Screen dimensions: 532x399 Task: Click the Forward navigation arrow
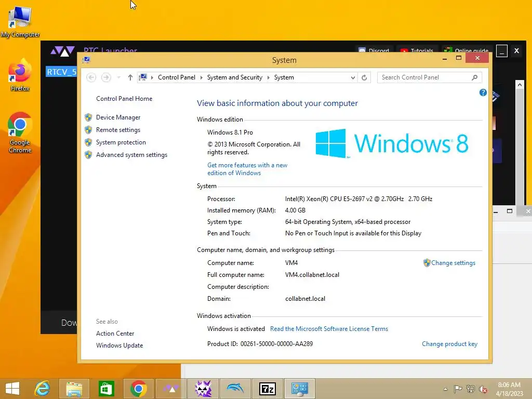coord(106,77)
